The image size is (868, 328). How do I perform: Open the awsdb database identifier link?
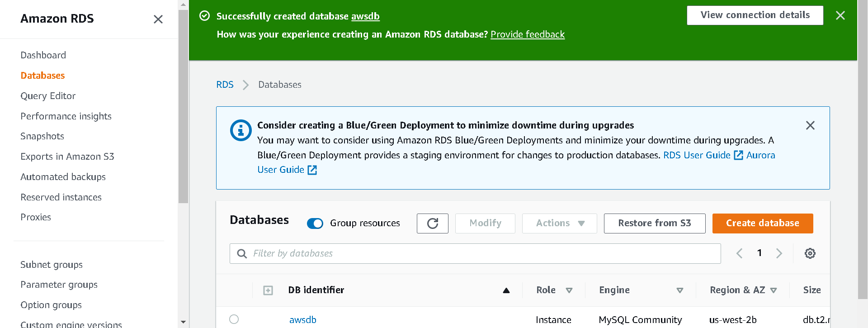(303, 320)
